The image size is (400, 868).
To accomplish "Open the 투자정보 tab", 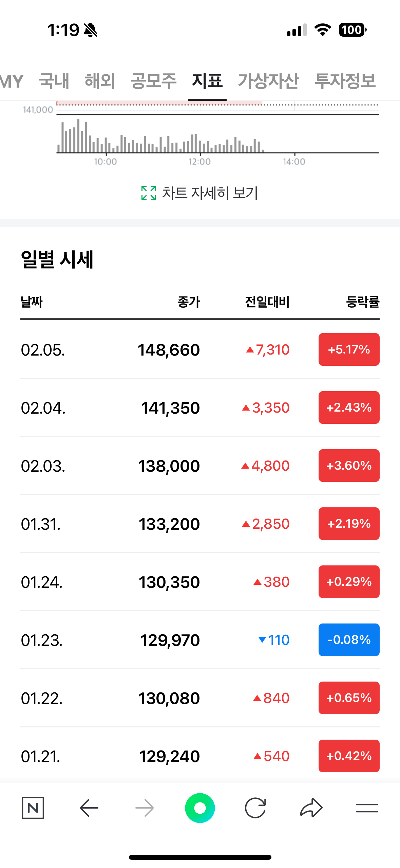I will pyautogui.click(x=345, y=81).
